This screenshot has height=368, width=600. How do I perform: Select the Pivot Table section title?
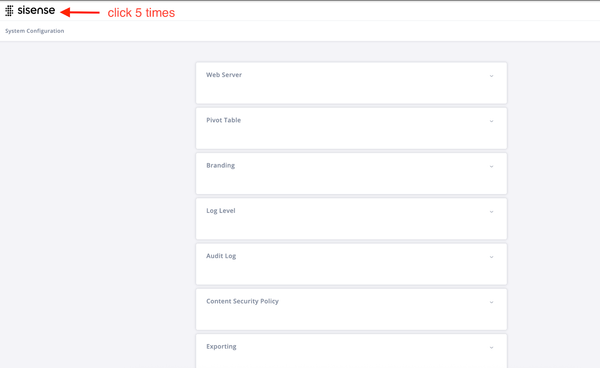coord(223,120)
